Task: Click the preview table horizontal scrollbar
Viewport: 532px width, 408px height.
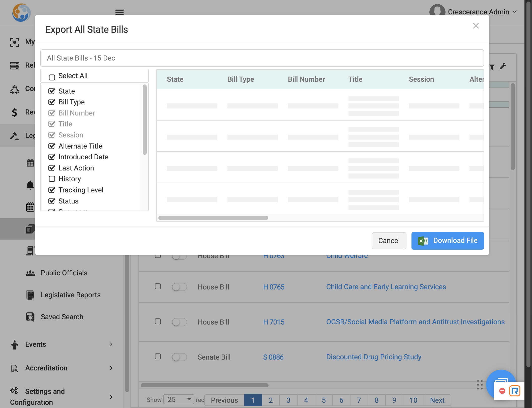Action: coord(213,218)
